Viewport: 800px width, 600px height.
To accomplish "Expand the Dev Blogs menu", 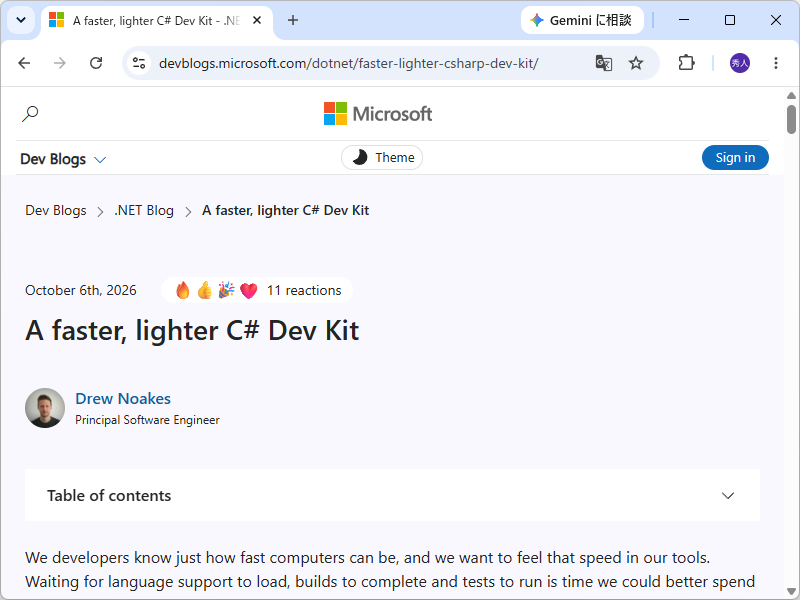I will tap(63, 159).
